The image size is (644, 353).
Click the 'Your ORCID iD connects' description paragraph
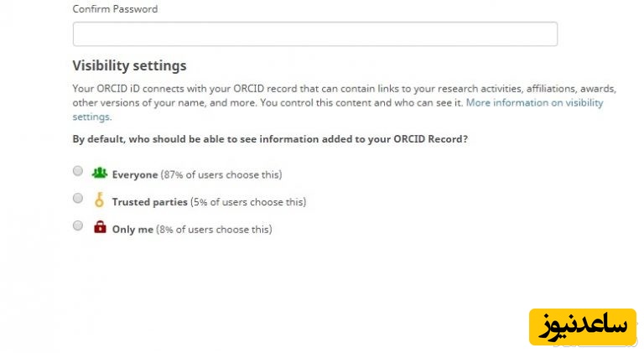pyautogui.click(x=335, y=89)
